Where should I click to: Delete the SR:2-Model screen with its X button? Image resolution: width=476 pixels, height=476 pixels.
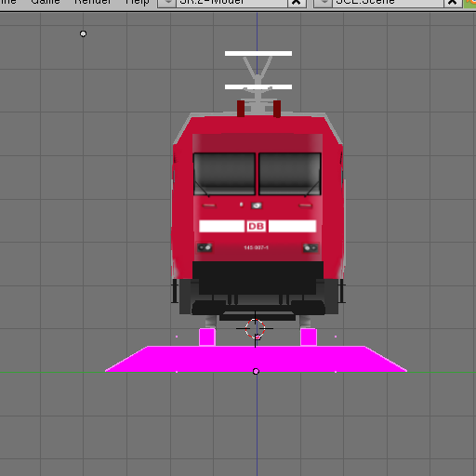(297, 3)
